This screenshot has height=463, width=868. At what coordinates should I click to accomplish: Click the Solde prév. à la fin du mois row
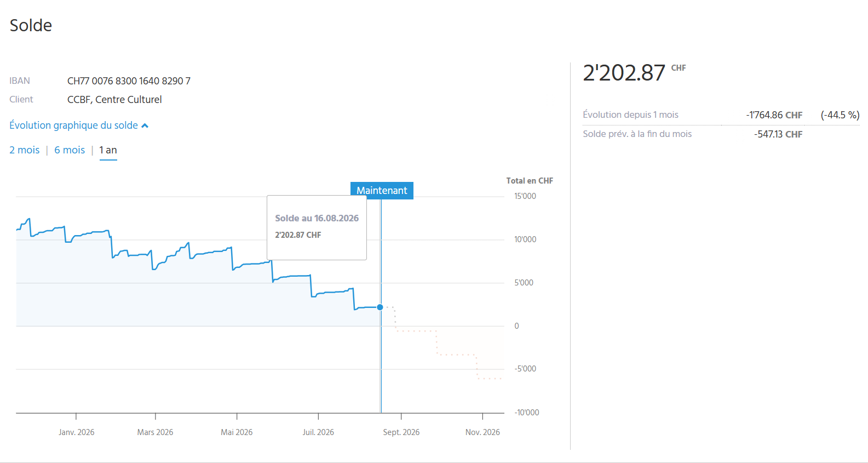click(x=693, y=134)
